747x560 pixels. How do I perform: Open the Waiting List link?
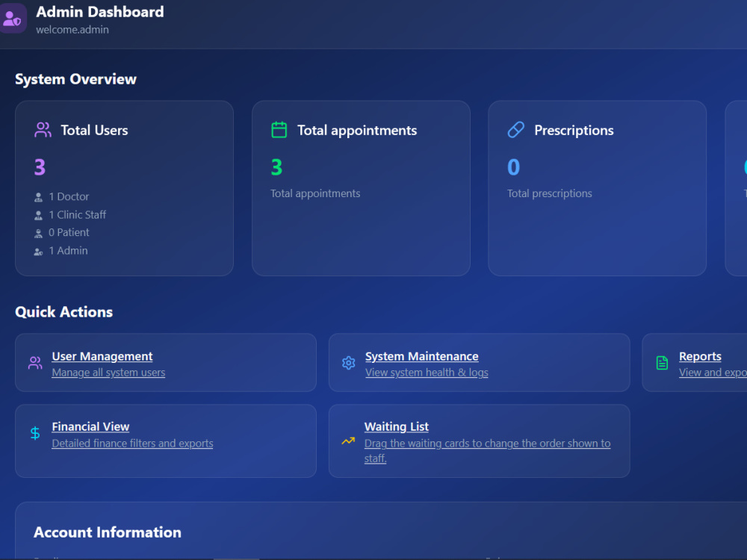(x=397, y=426)
